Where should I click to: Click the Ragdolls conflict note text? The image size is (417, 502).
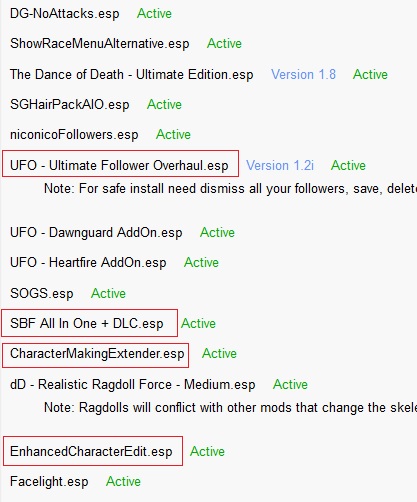click(x=230, y=408)
